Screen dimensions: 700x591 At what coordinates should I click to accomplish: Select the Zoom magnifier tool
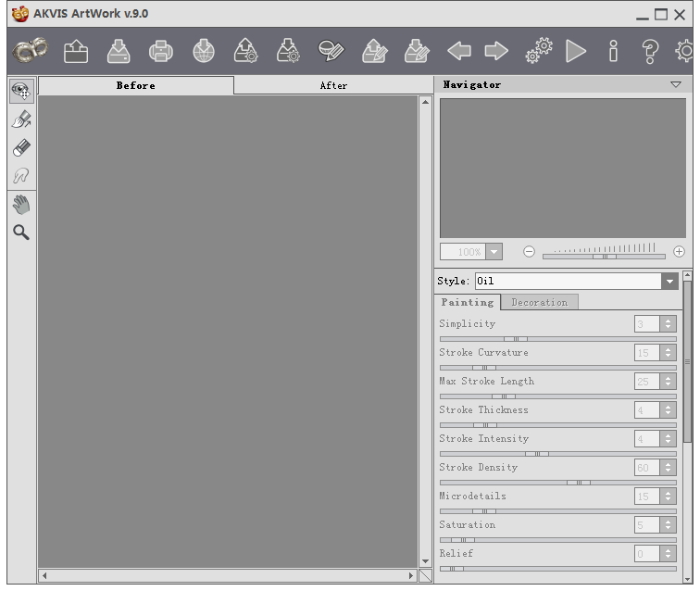point(21,233)
